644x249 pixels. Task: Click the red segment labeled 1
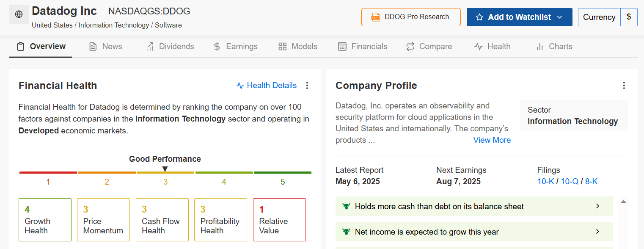click(48, 173)
